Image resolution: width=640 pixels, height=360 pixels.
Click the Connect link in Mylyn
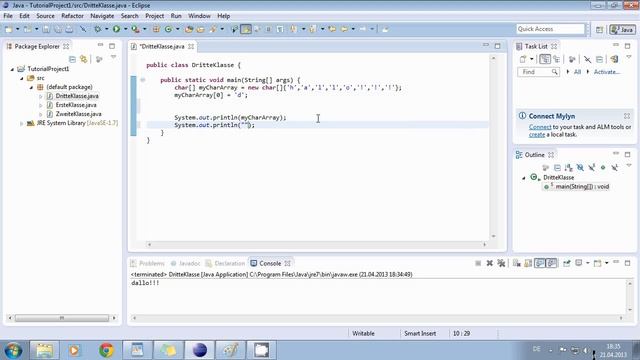540,127
